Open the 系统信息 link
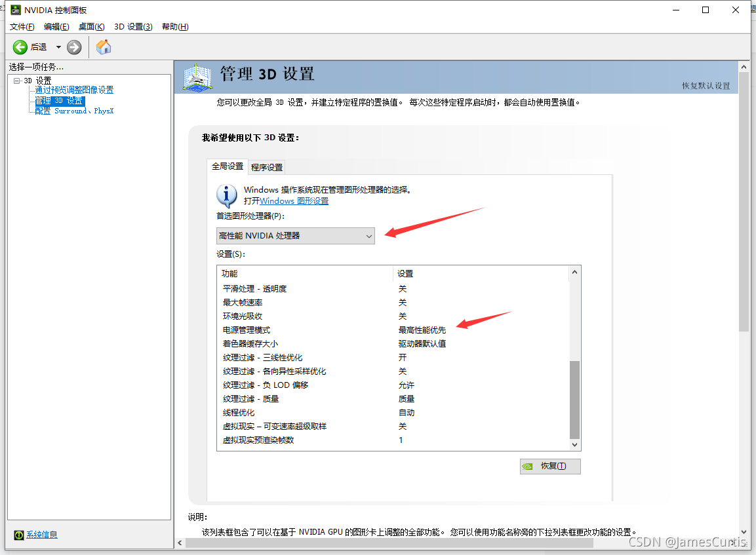This screenshot has width=756, height=555. click(42, 535)
